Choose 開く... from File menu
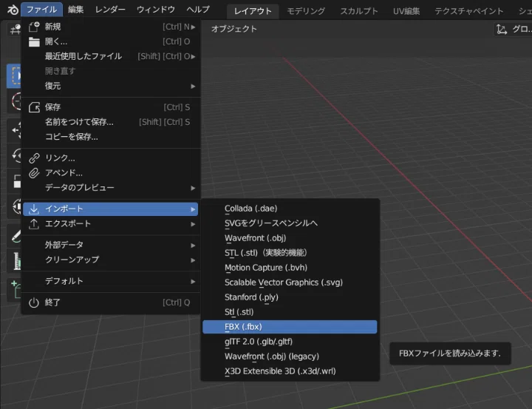Screen dimensions: 532x409 111,41
